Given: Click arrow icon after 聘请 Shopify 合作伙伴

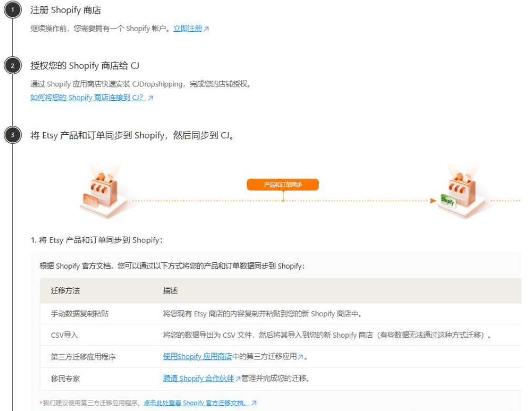Looking at the screenshot, I should click(238, 378).
